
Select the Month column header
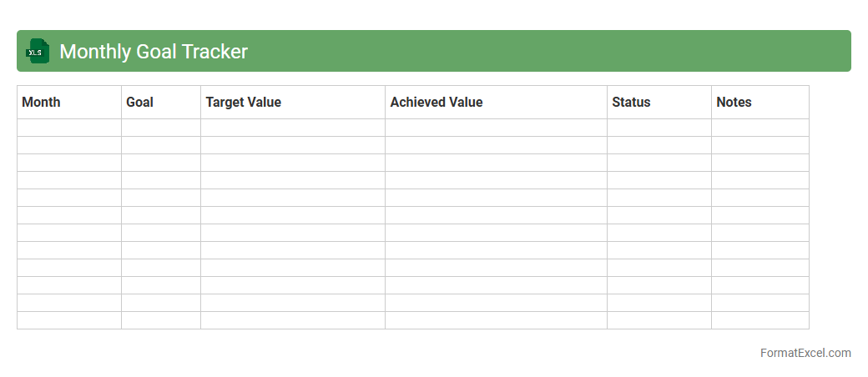pyautogui.click(x=68, y=103)
